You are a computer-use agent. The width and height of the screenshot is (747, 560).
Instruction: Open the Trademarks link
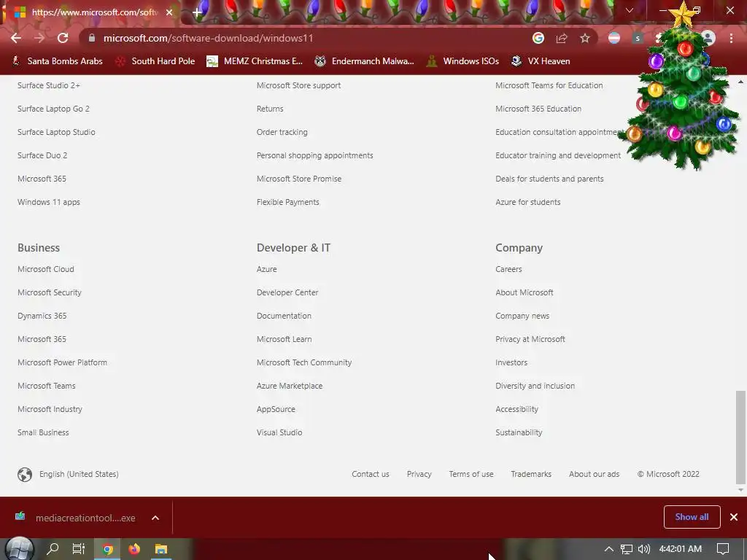(x=531, y=474)
